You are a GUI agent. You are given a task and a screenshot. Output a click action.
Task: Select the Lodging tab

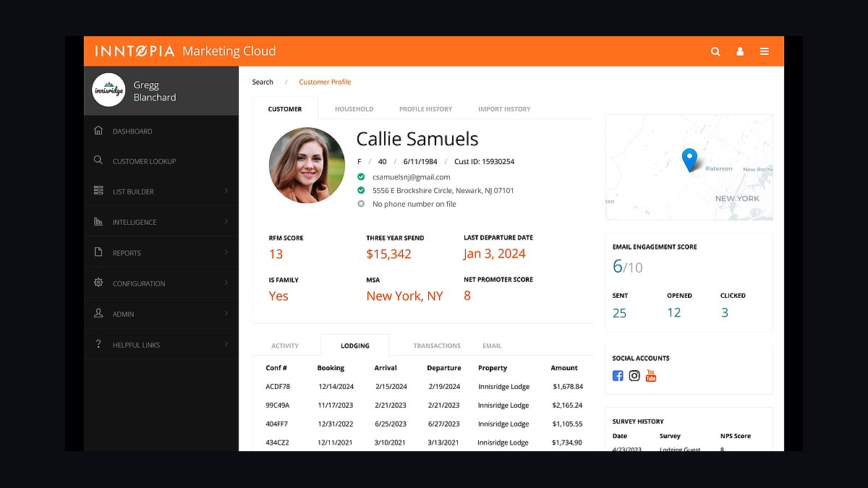(x=354, y=345)
